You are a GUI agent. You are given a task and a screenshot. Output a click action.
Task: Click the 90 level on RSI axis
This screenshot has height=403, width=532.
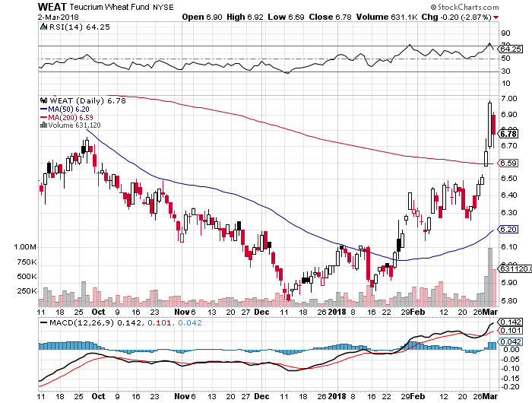(x=505, y=33)
